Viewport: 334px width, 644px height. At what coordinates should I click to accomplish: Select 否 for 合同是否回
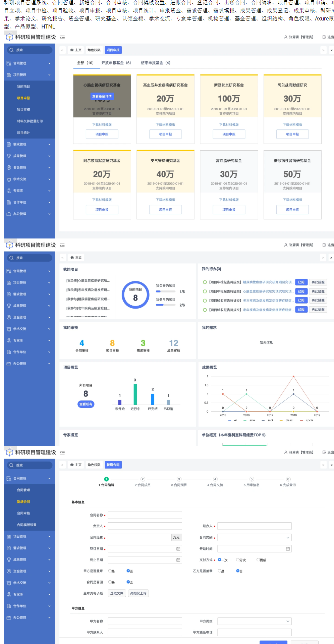click(x=128, y=582)
